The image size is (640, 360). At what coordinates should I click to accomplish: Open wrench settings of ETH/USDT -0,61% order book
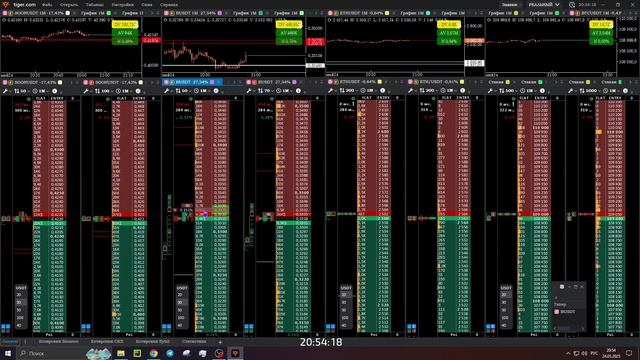pyautogui.click(x=411, y=91)
